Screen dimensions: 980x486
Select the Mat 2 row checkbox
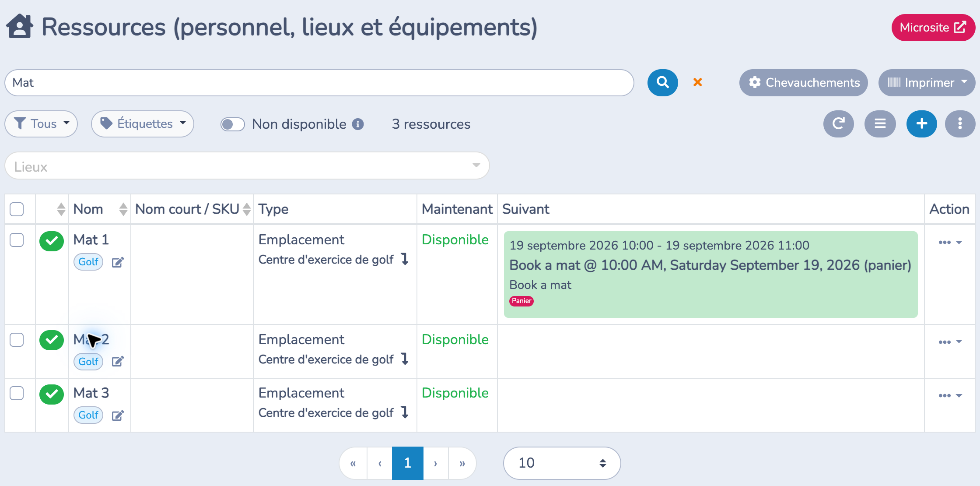click(17, 340)
